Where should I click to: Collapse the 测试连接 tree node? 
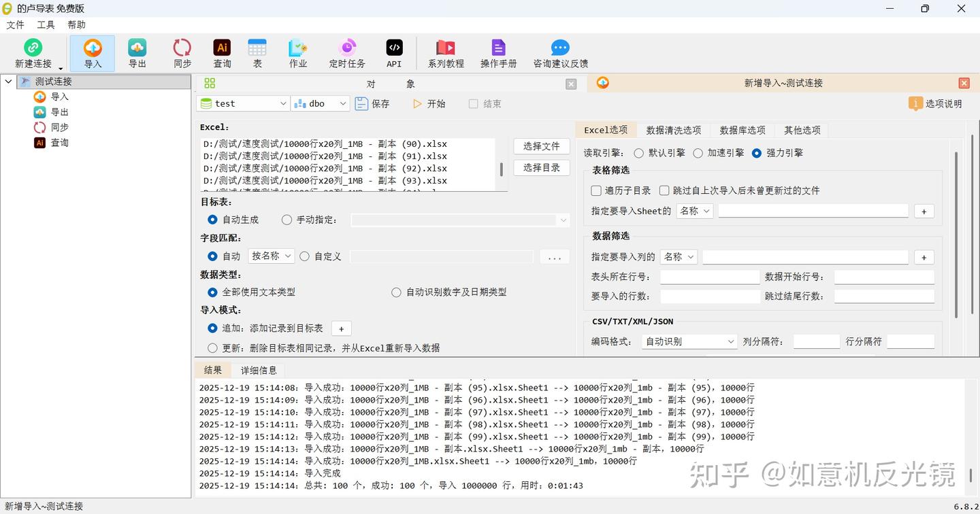click(x=8, y=82)
